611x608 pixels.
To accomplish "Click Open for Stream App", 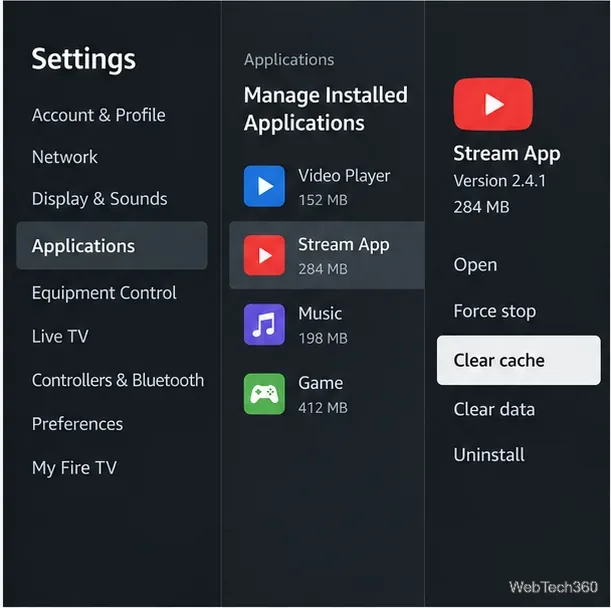I will pyautogui.click(x=475, y=265).
